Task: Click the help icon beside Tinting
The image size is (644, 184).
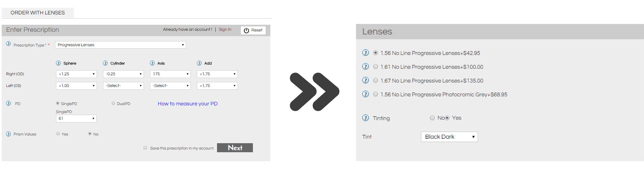Action: (x=366, y=118)
